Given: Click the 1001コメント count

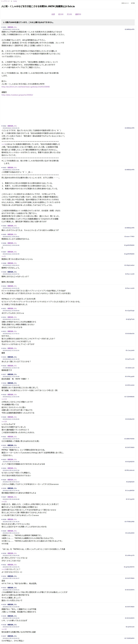Looking at the screenshot, I should click(125, 3).
